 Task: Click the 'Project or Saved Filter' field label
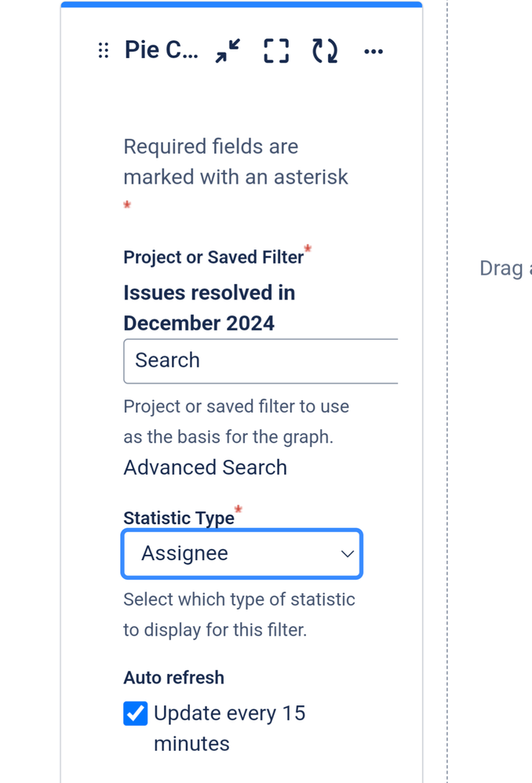click(213, 257)
